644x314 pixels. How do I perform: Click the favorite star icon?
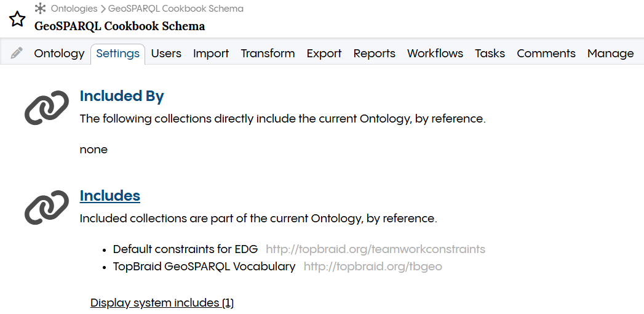coord(17,19)
